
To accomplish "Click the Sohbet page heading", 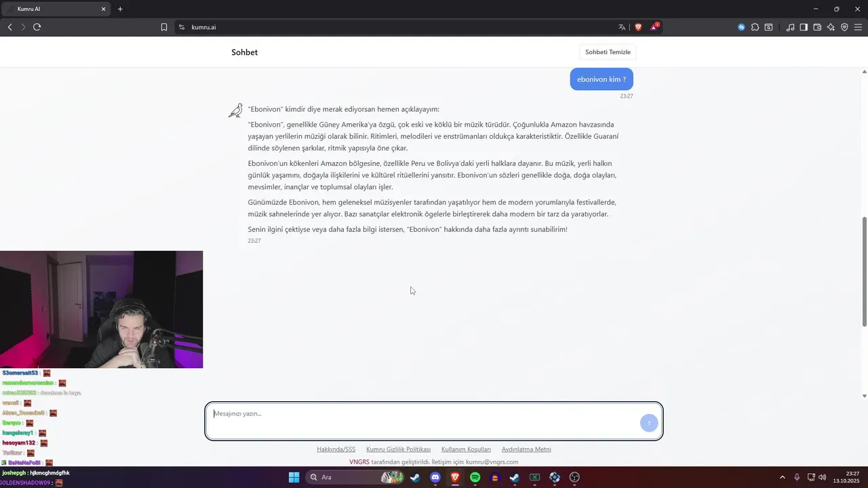I will point(244,52).
